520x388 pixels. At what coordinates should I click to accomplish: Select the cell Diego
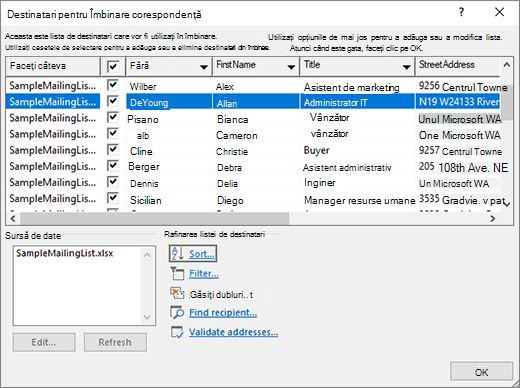coord(256,200)
